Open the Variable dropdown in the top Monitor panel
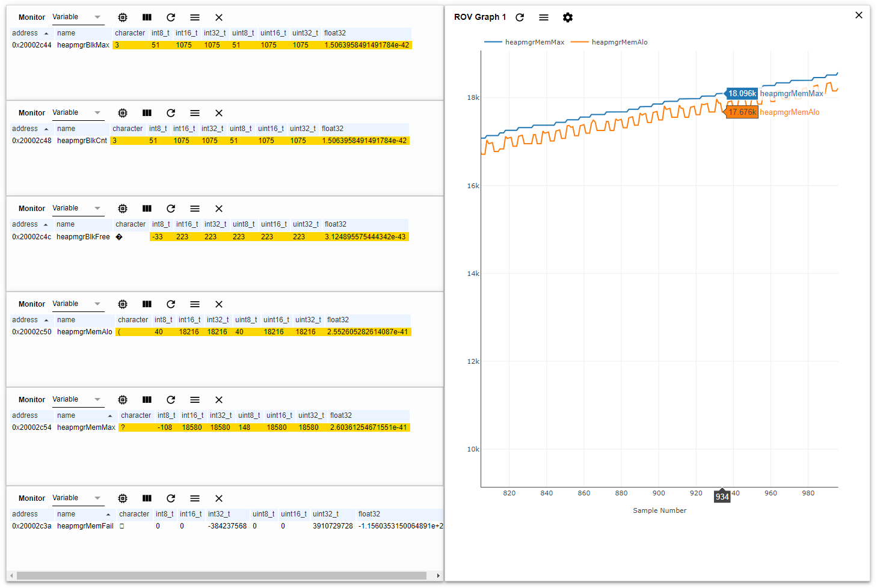This screenshot has width=880, height=588. click(78, 17)
